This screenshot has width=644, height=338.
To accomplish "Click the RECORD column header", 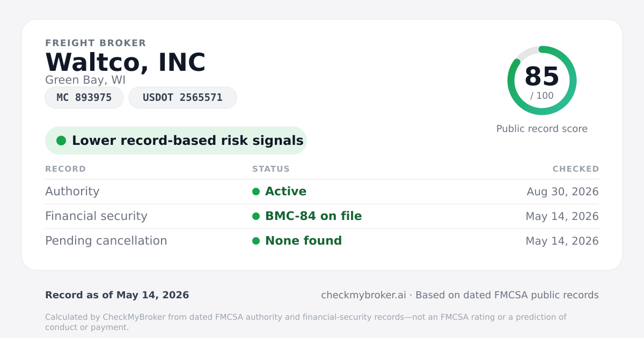I will click(65, 169).
